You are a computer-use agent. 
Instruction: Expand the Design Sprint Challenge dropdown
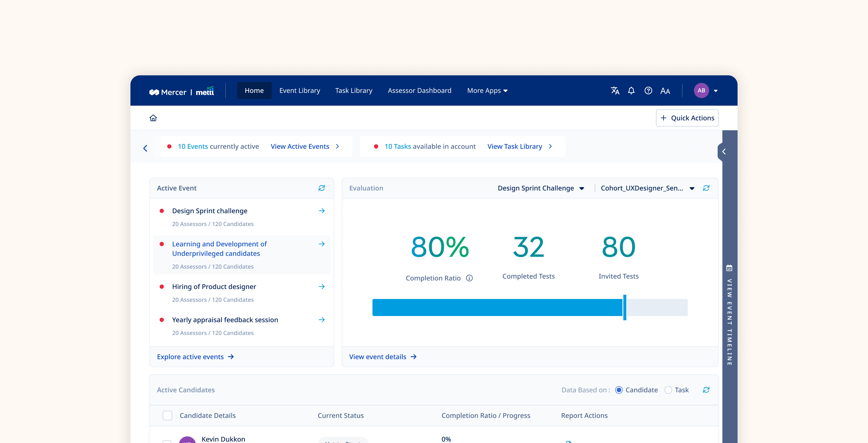[541, 188]
